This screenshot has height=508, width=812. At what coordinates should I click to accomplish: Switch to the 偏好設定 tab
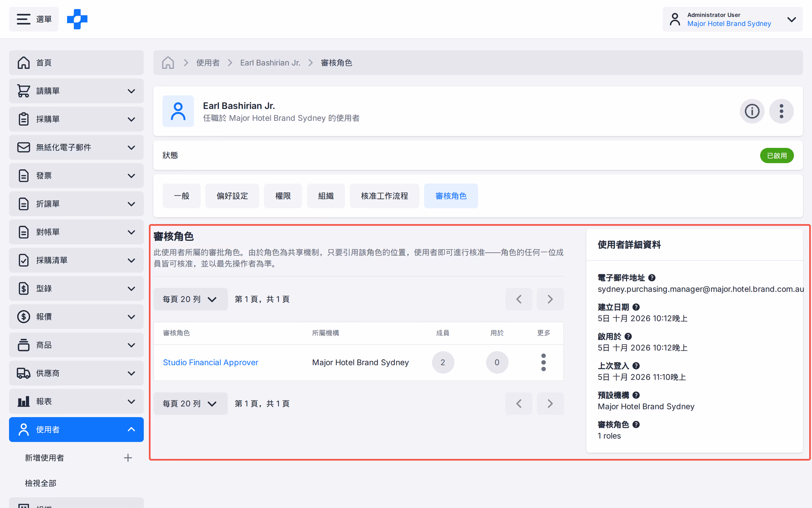pyautogui.click(x=232, y=196)
